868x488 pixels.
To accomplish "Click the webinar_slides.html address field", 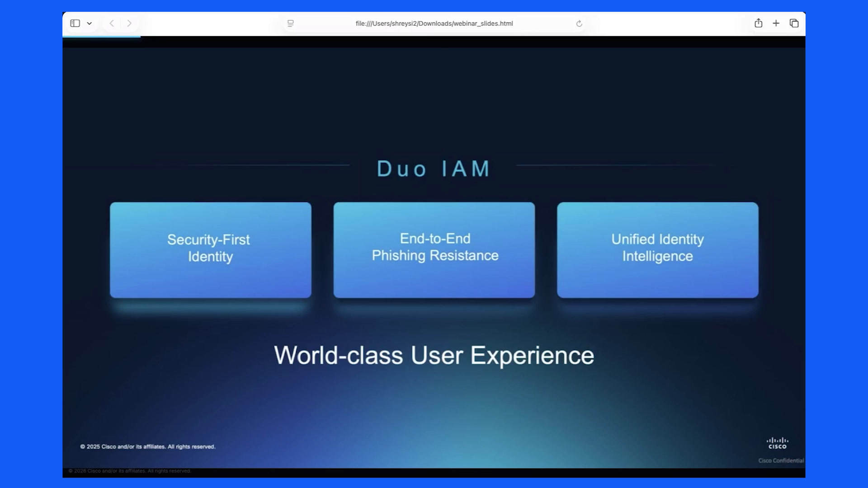I will tap(434, 23).
